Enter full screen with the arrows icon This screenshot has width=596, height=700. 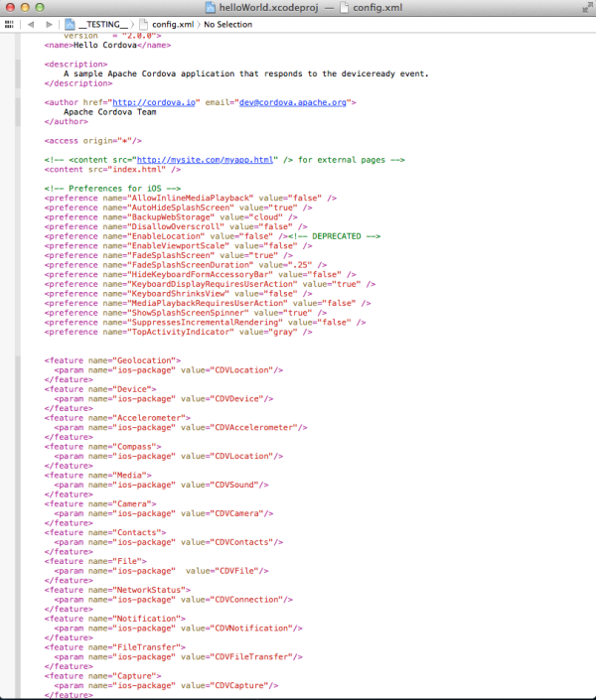pos(587,7)
